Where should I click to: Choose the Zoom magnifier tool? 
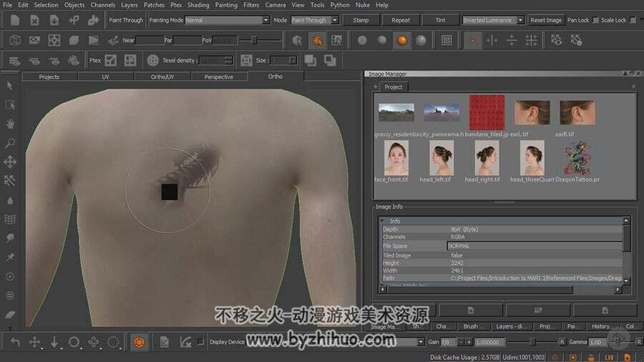(10, 143)
